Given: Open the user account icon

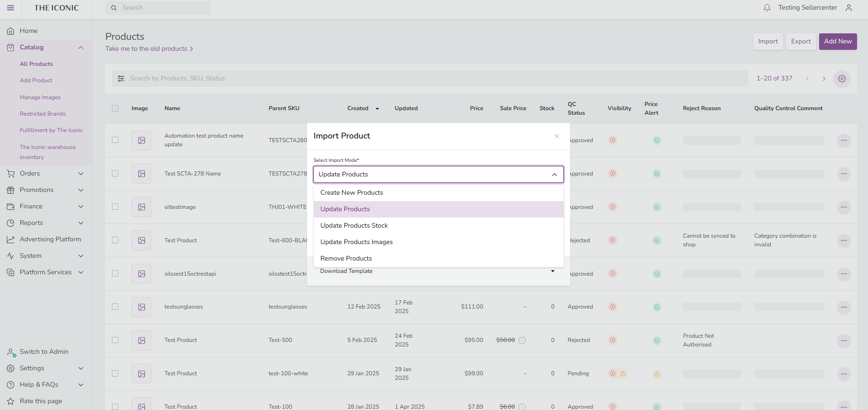Looking at the screenshot, I should pyautogui.click(x=849, y=8).
